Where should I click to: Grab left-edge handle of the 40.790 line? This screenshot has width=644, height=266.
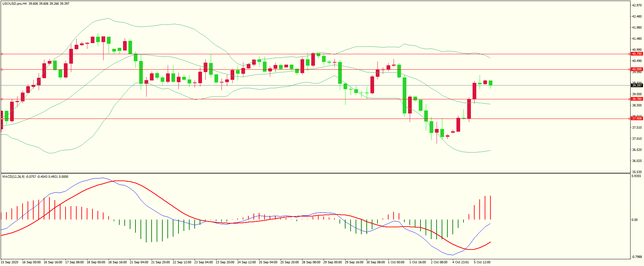click(x=2, y=54)
